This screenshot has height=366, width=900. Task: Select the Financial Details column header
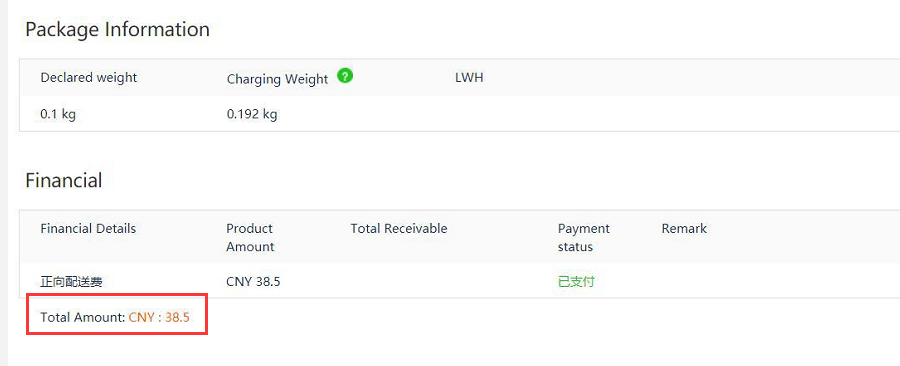(88, 228)
